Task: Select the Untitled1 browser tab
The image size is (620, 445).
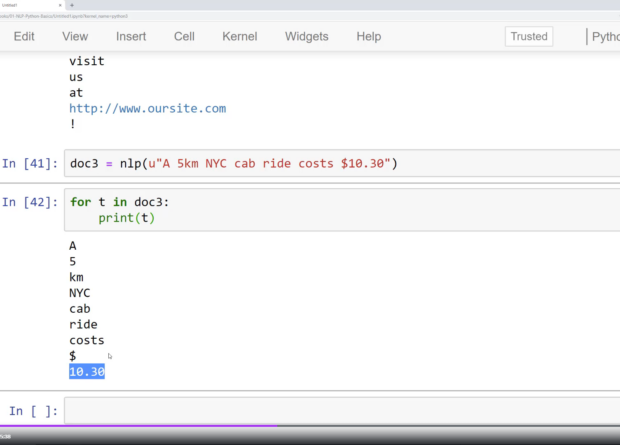Action: click(x=32, y=5)
